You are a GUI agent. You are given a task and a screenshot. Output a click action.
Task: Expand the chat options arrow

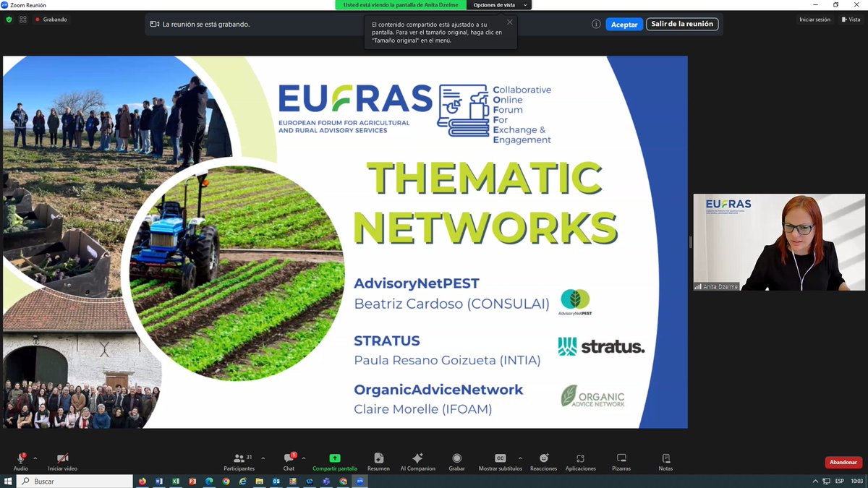(303, 458)
